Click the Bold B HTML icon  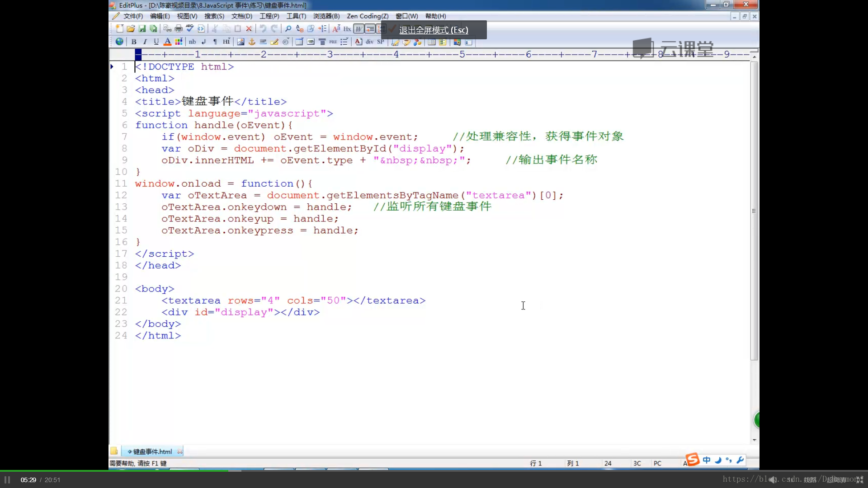coord(134,42)
